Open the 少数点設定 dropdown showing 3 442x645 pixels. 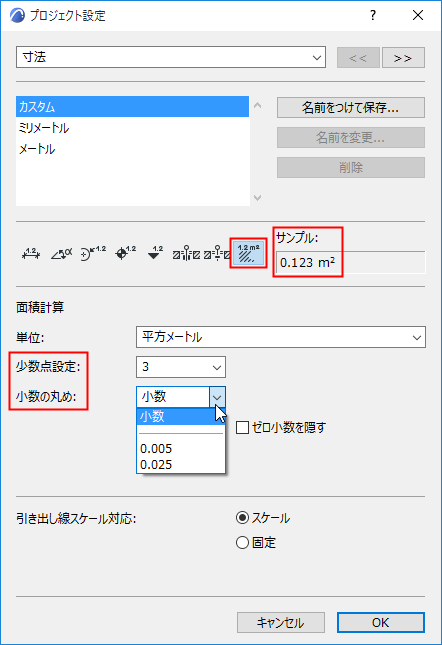[181, 367]
